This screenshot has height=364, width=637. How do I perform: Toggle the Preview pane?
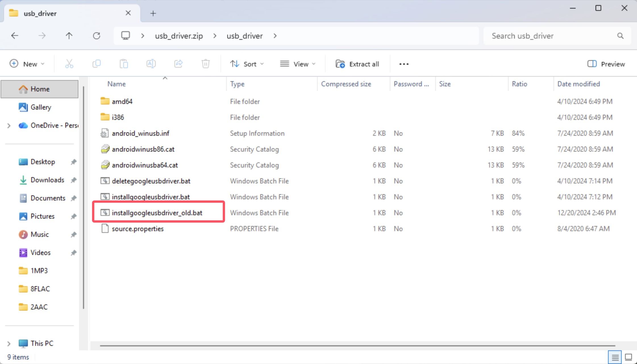point(606,64)
